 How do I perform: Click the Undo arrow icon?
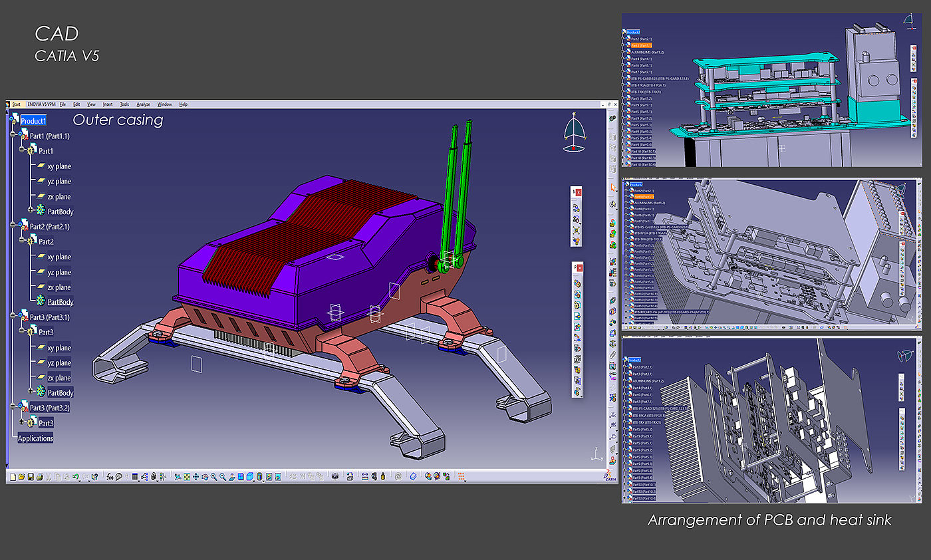click(75, 476)
